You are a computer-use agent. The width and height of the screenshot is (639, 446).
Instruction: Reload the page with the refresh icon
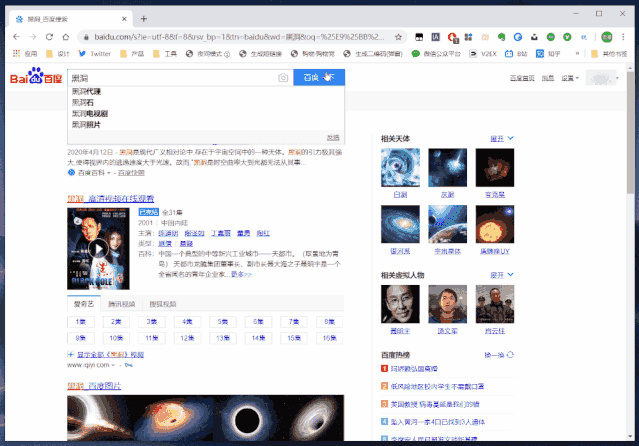pos(49,37)
